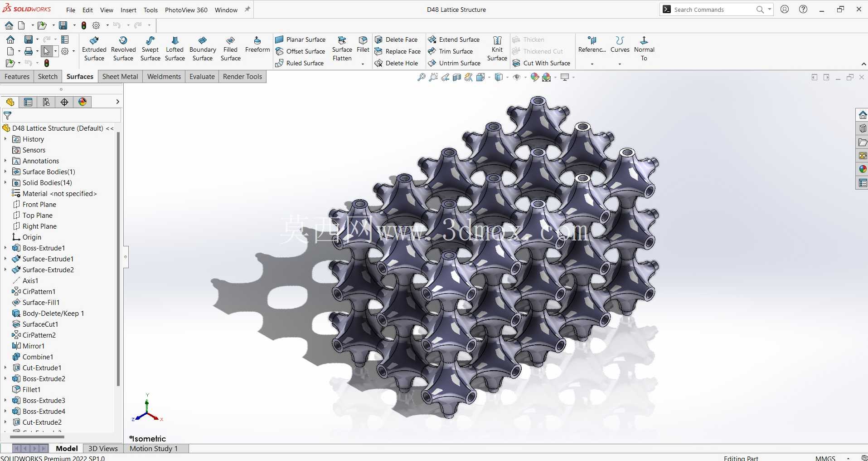Open the Appearances task pane icon
Screen dimensions: 868x461
863,169
